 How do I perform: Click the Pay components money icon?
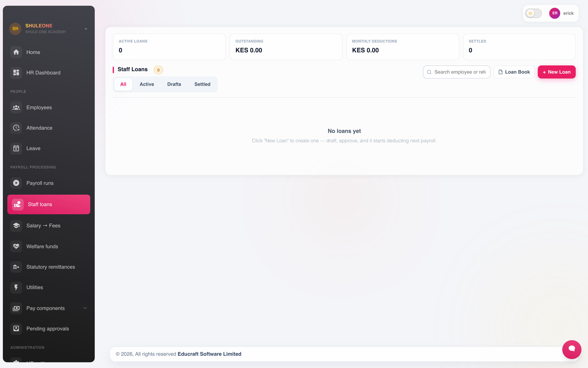click(16, 308)
